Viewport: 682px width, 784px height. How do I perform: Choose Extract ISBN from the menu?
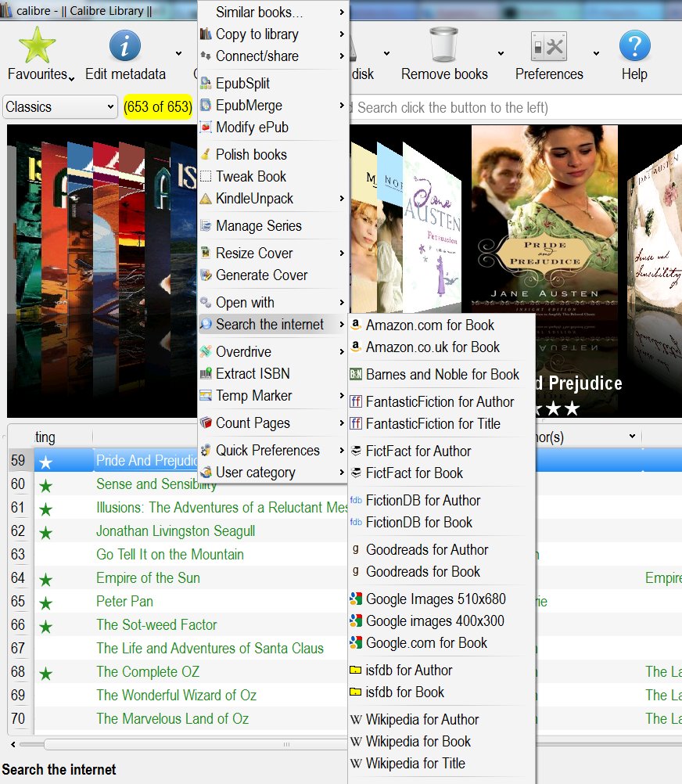tap(273, 373)
